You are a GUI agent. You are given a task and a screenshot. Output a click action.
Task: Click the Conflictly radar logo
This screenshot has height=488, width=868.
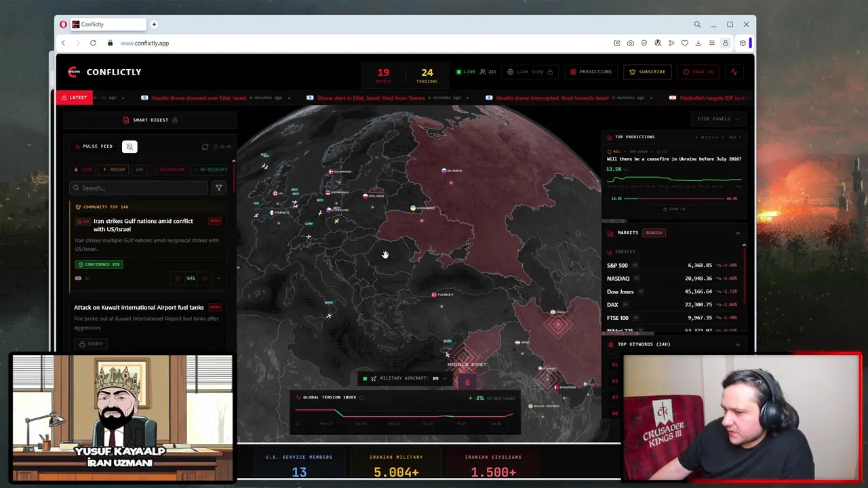[x=74, y=72]
